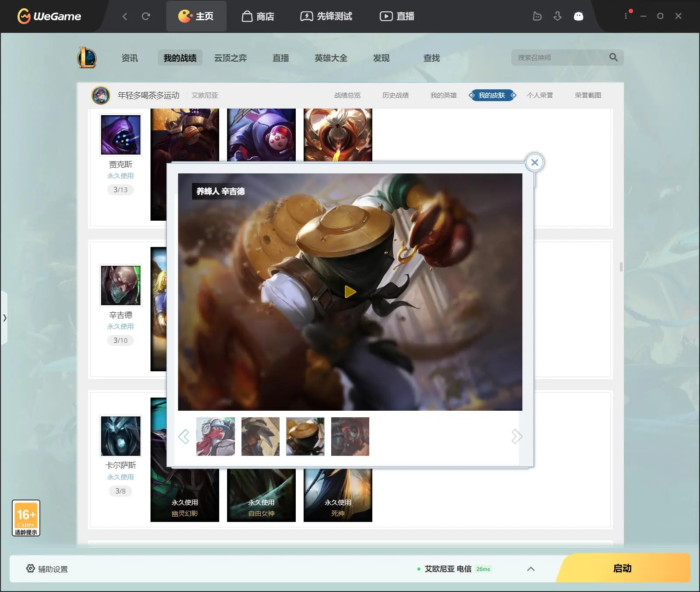Click the 3/10 skin count for 辛吉德

tap(121, 340)
